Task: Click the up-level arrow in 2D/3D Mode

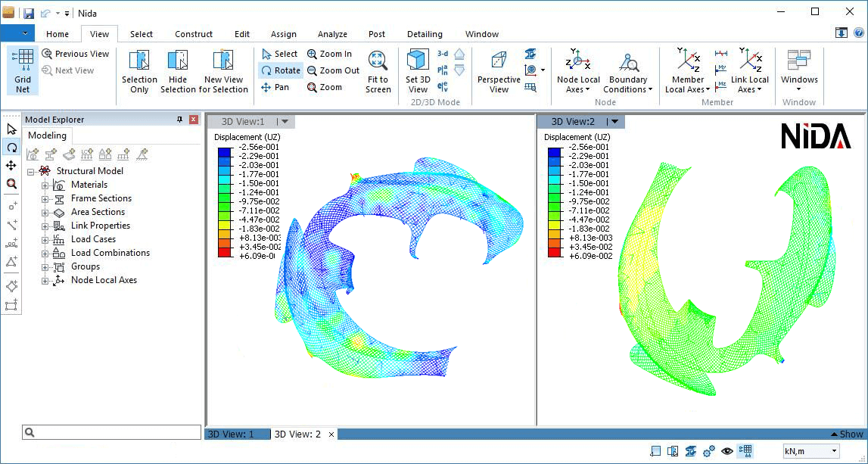Action: 459,54
